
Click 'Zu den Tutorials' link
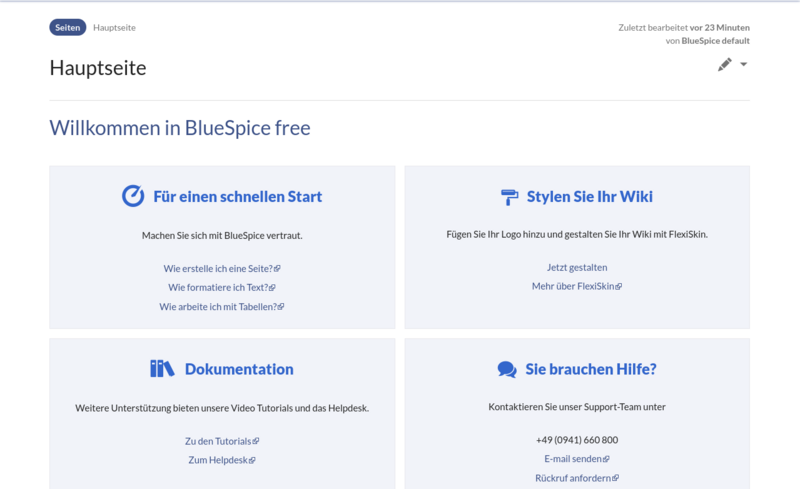(218, 440)
